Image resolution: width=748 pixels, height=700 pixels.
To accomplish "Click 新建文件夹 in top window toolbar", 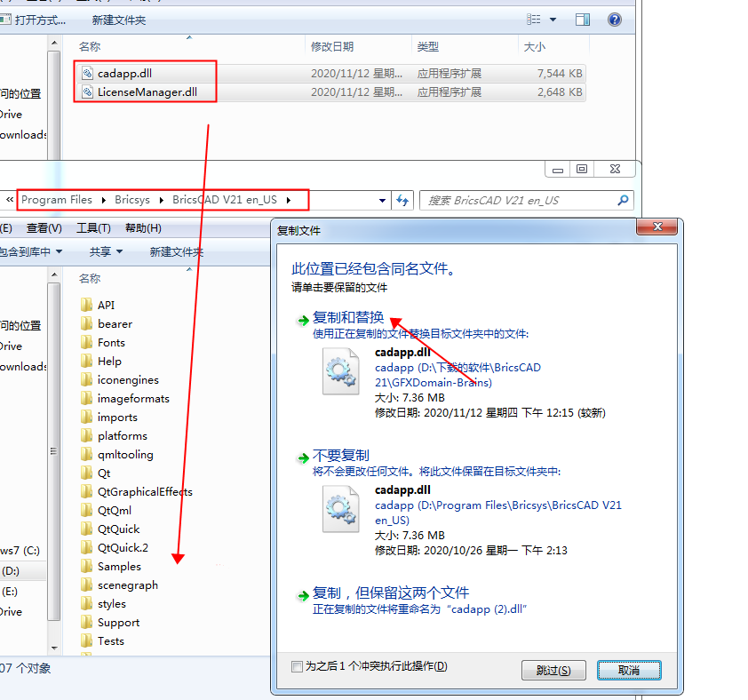I will click(x=119, y=20).
